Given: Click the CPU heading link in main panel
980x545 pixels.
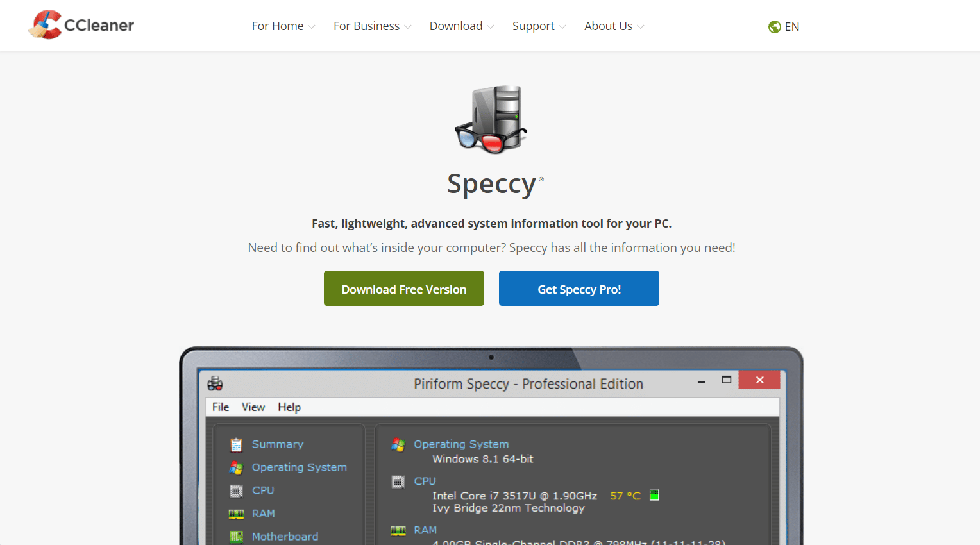Looking at the screenshot, I should pyautogui.click(x=425, y=482).
